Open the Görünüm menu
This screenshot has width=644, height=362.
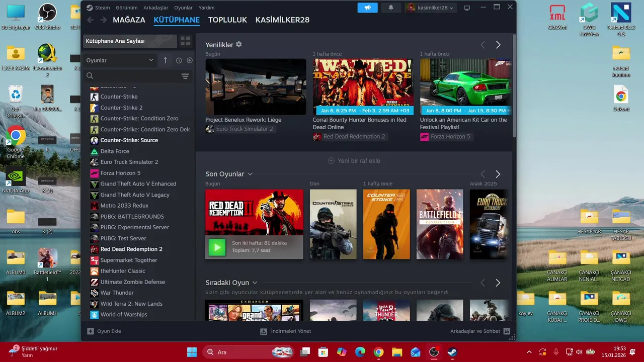[x=127, y=8]
